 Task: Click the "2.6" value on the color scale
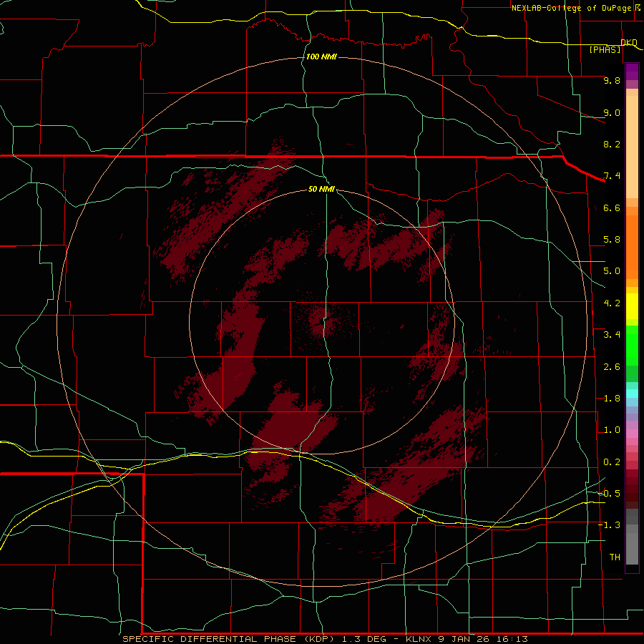pos(612,367)
